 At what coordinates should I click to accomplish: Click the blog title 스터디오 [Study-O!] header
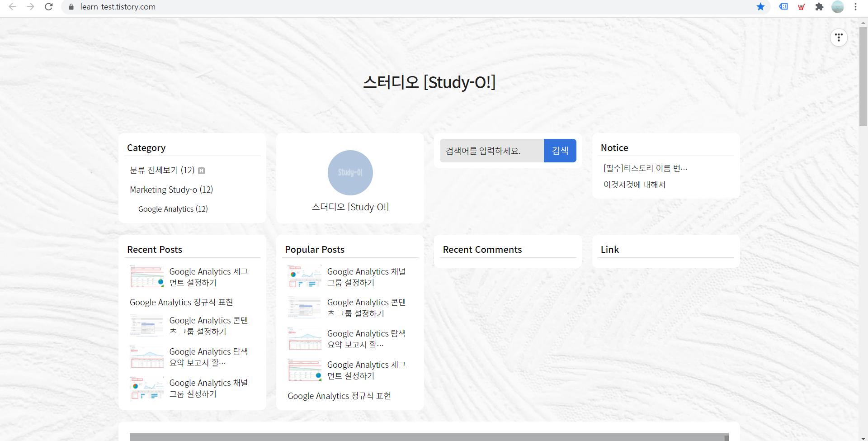pyautogui.click(x=429, y=82)
